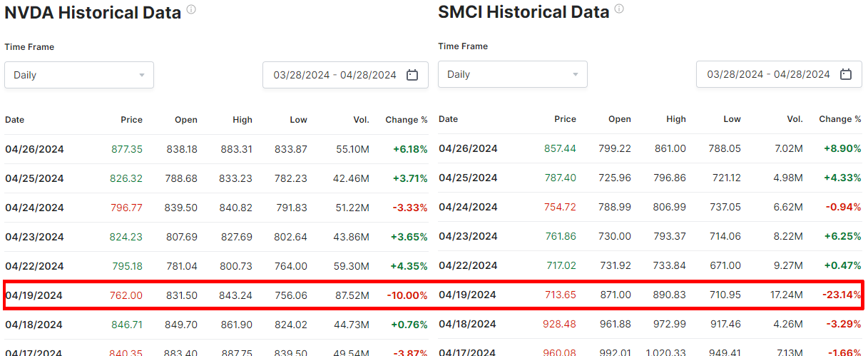Viewport: 868px width, 356px height.
Task: Click the High column header in NVDA table
Action: pyautogui.click(x=242, y=120)
